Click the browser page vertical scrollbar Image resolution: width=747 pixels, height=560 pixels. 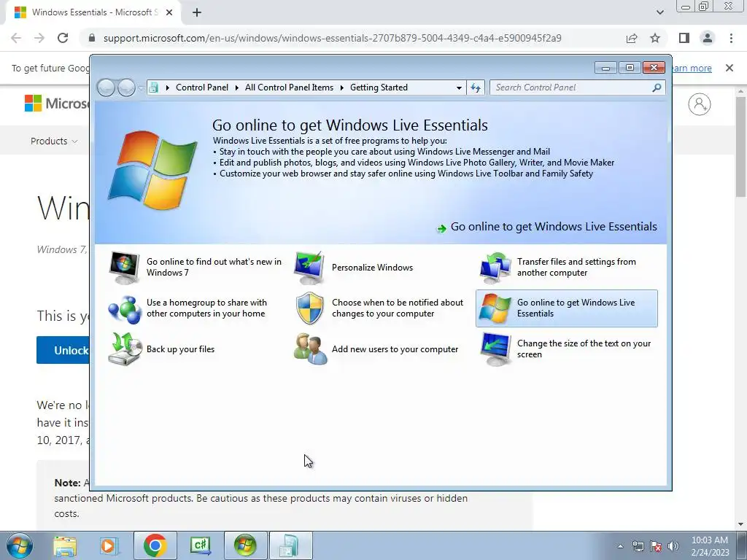740,146
